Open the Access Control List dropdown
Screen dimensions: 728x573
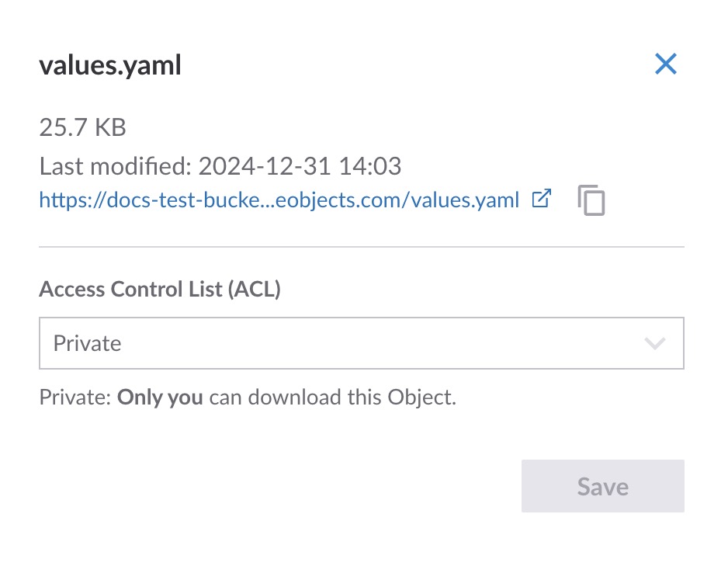361,342
